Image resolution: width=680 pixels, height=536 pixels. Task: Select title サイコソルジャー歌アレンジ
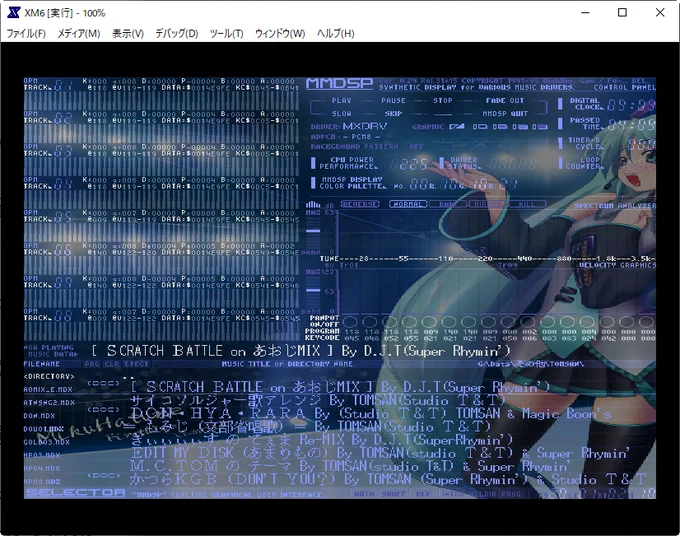pos(226,400)
